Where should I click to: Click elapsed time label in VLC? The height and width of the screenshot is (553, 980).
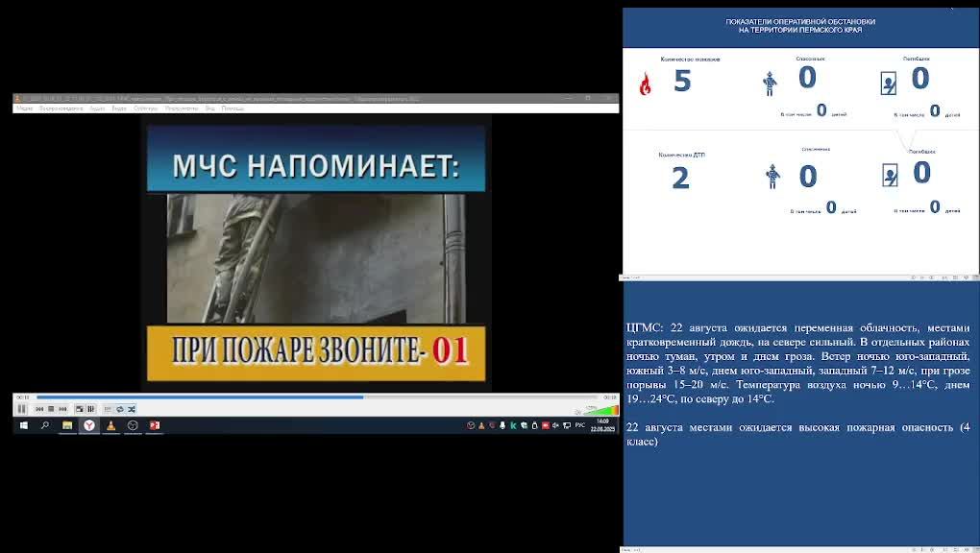[x=23, y=397]
